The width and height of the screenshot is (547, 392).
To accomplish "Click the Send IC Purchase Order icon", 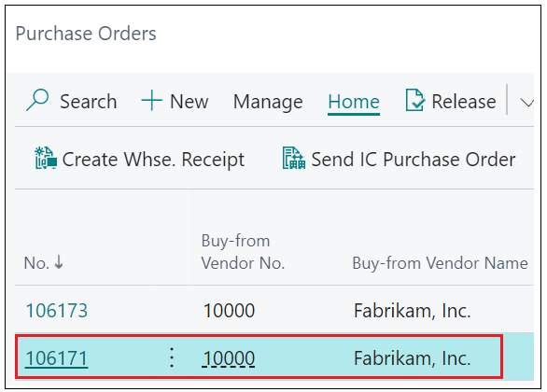I will (294, 159).
